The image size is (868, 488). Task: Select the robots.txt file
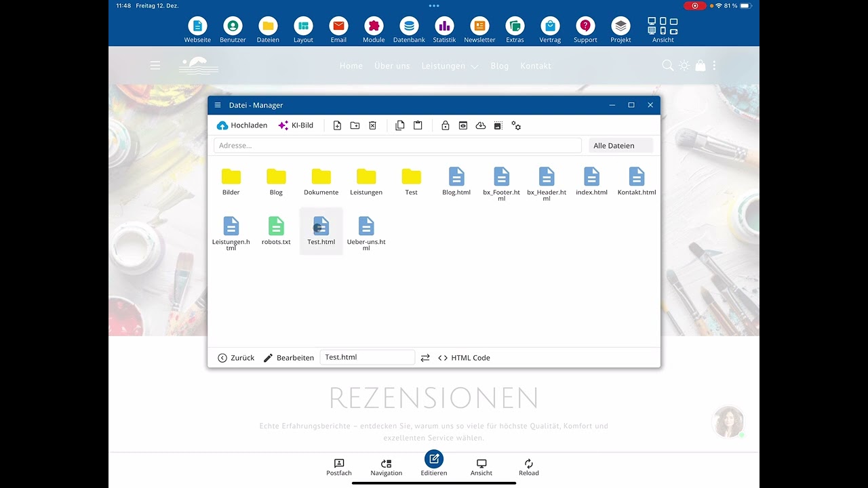click(276, 231)
